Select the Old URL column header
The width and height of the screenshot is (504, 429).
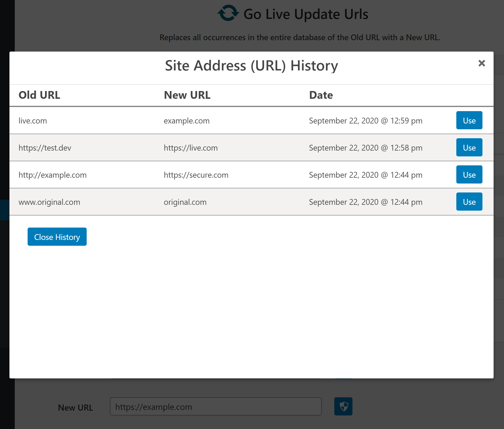click(x=39, y=95)
